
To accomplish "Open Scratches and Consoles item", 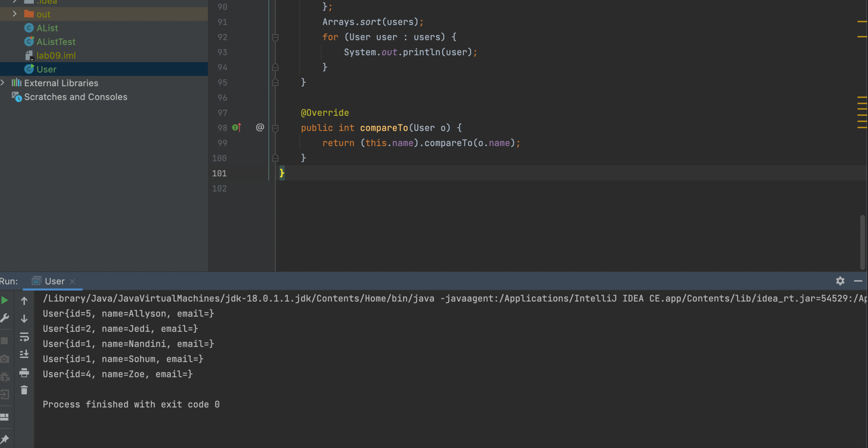I will [76, 97].
